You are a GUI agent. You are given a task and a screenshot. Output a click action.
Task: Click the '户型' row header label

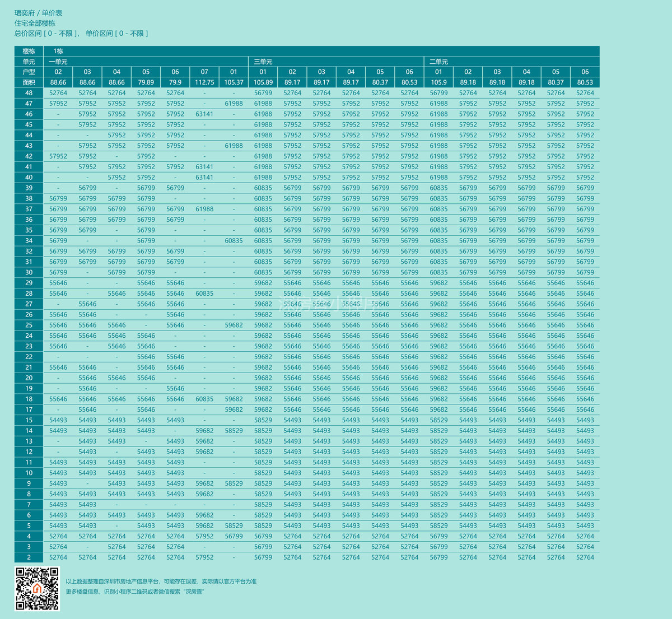point(29,72)
